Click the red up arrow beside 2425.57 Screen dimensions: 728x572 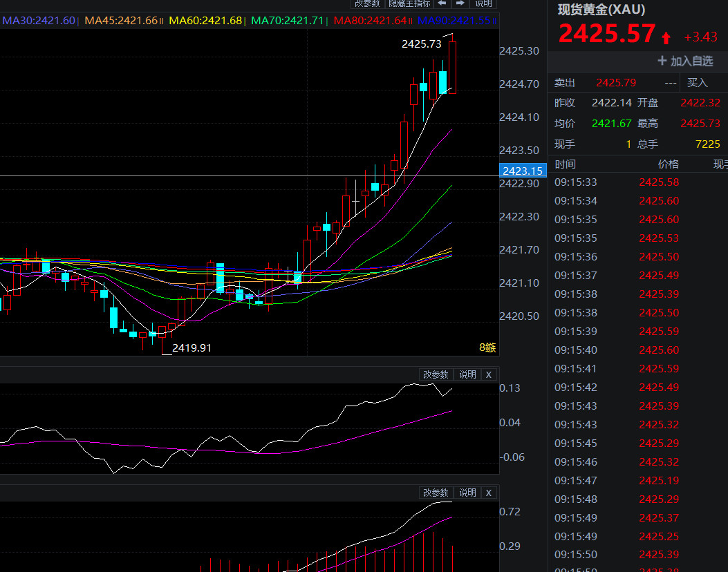point(666,37)
